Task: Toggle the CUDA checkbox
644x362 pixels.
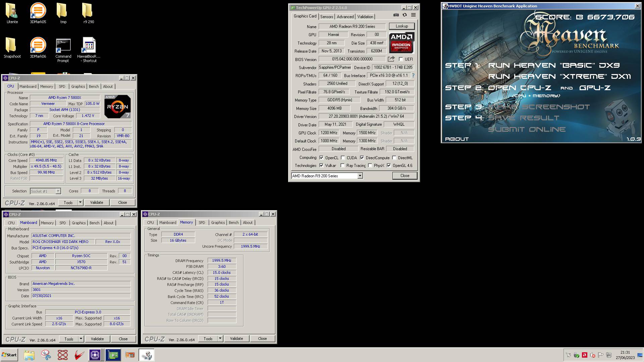Action: [343, 158]
